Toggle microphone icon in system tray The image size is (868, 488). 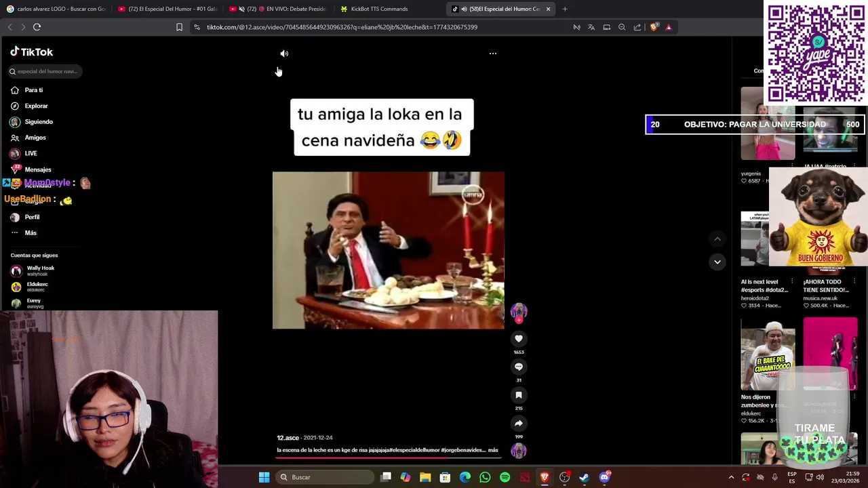click(x=774, y=477)
